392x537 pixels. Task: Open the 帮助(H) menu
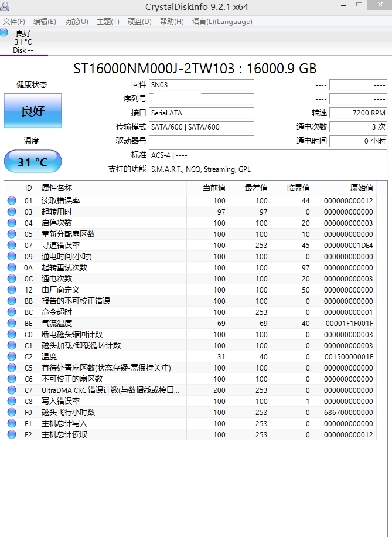pos(172,22)
